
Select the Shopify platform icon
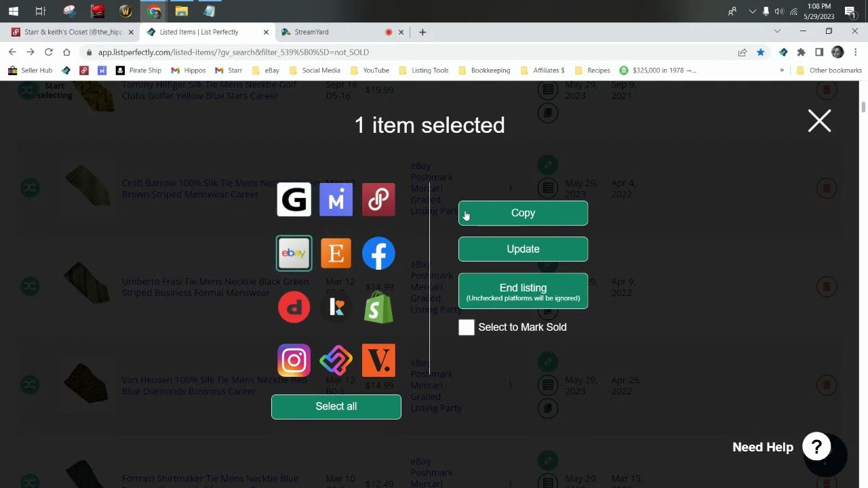[378, 307]
